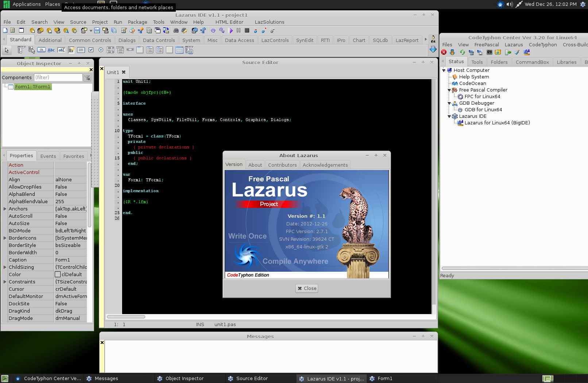Select the TGroupBox component icon
Screen dimensions: 588x383
(140, 50)
